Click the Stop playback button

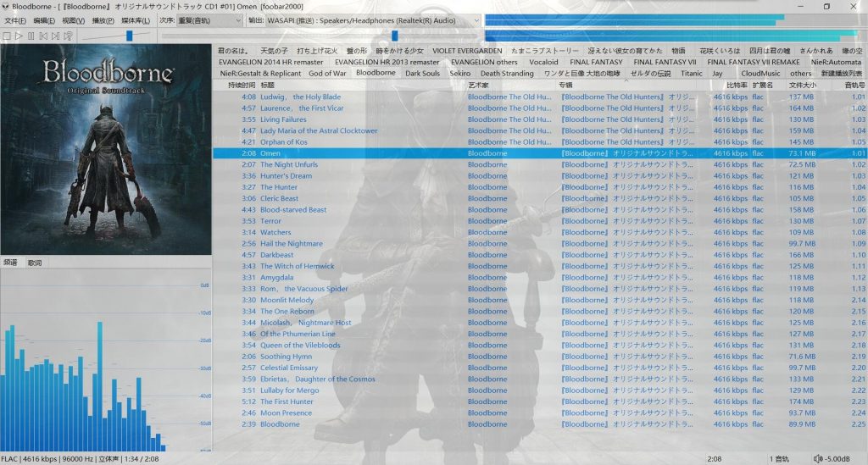click(x=7, y=36)
